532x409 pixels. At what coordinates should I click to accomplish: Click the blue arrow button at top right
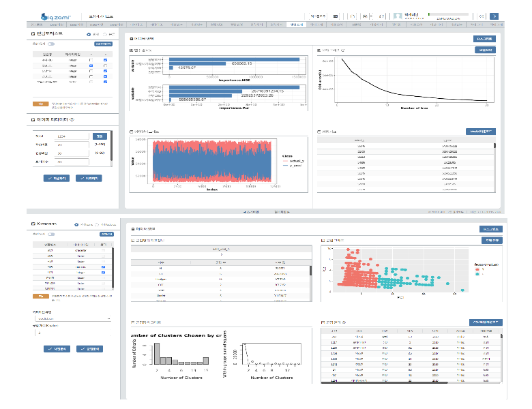494,16
